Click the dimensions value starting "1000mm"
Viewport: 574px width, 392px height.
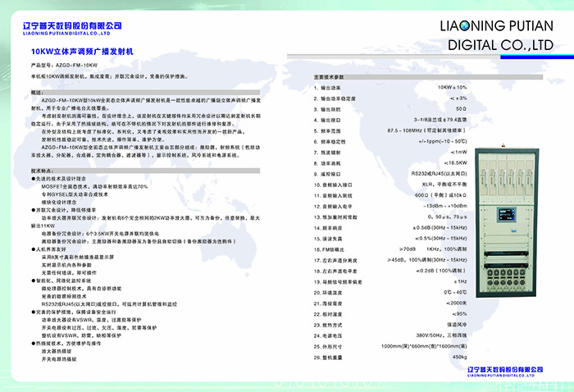point(424,346)
